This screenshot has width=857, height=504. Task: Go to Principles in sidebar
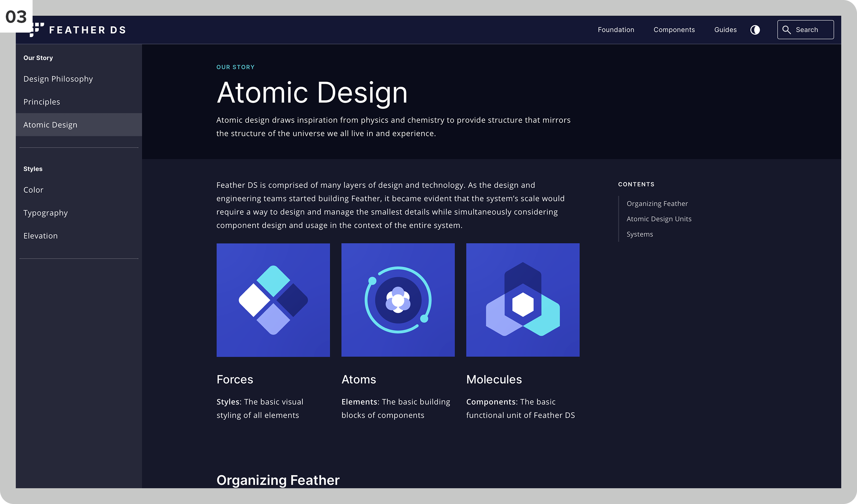(79, 102)
